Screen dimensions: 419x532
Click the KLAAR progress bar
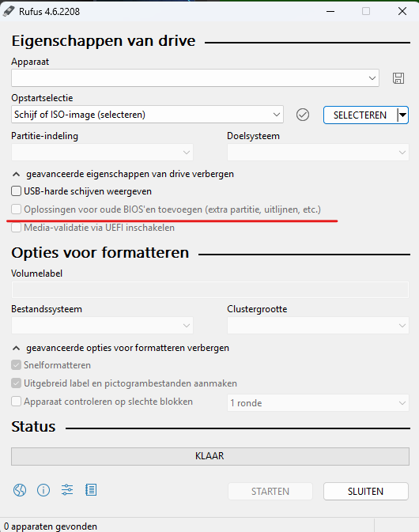[x=210, y=456]
